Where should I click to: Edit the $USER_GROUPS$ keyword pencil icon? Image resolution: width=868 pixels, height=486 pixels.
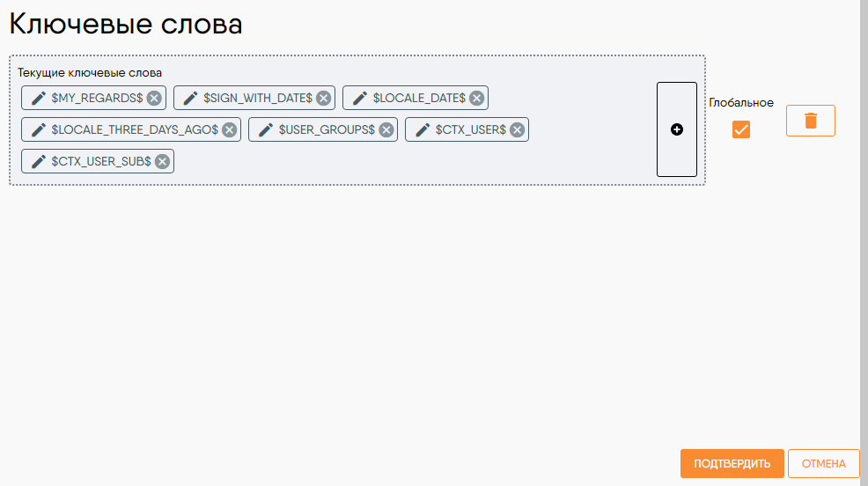pyautogui.click(x=266, y=129)
